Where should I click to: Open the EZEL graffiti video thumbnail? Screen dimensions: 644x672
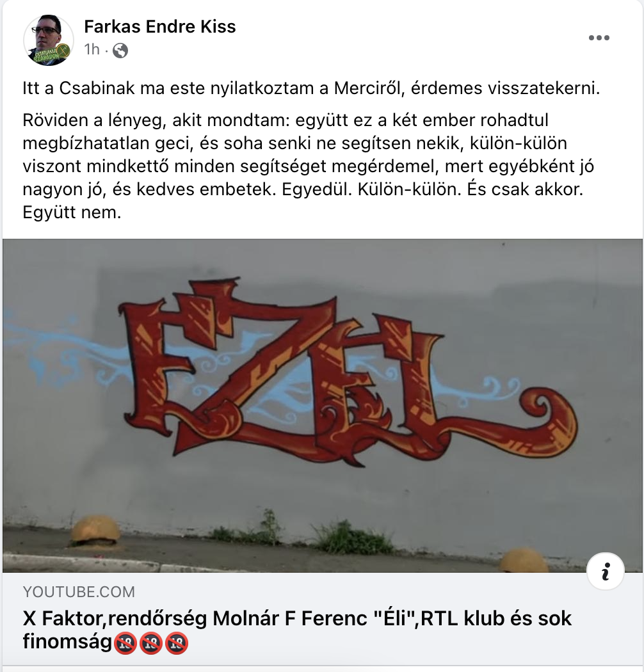pyautogui.click(x=323, y=405)
